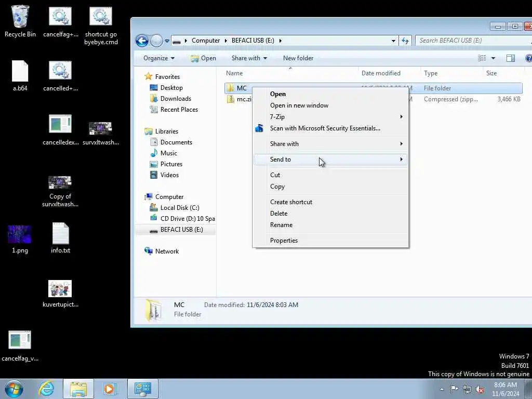Select Downloads in the navigation pane

point(176,98)
